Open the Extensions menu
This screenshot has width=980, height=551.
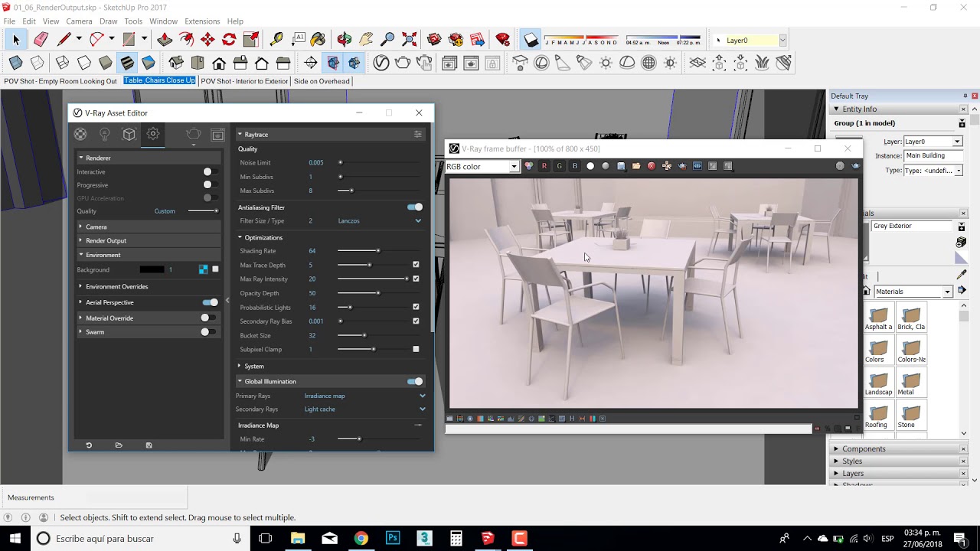202,21
